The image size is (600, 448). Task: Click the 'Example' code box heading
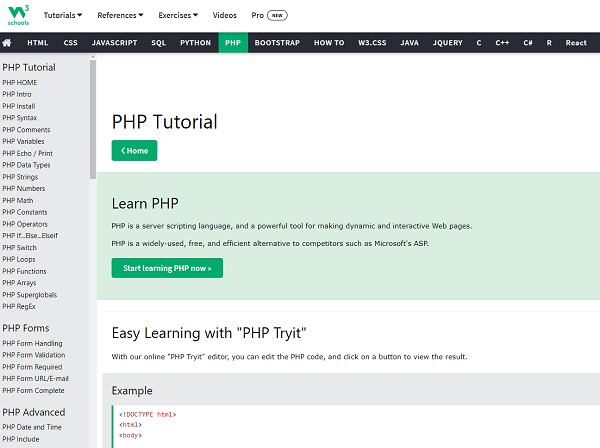(132, 391)
